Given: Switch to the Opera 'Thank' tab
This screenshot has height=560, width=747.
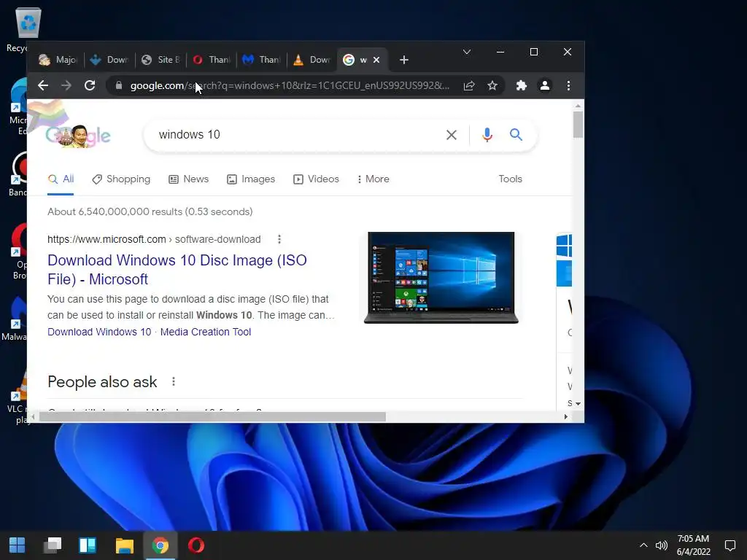Looking at the screenshot, I should click(212, 60).
